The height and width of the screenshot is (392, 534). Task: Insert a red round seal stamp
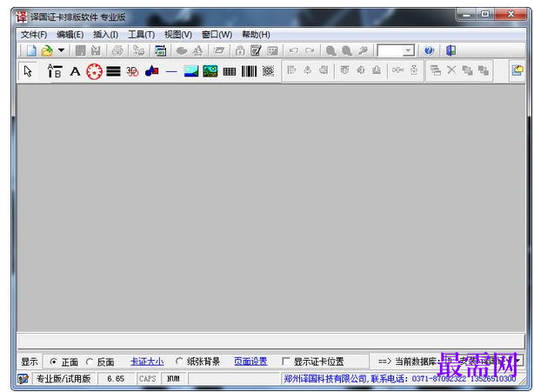94,71
